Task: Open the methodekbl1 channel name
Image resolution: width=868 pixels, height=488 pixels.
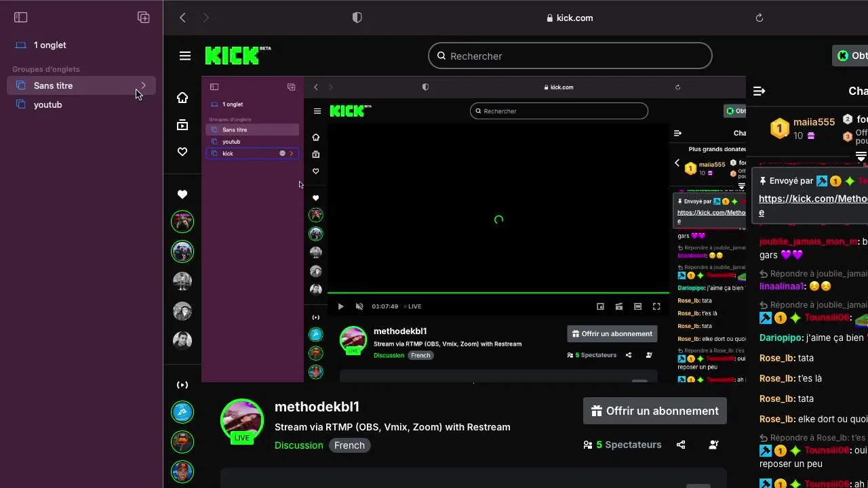Action: coord(317,407)
